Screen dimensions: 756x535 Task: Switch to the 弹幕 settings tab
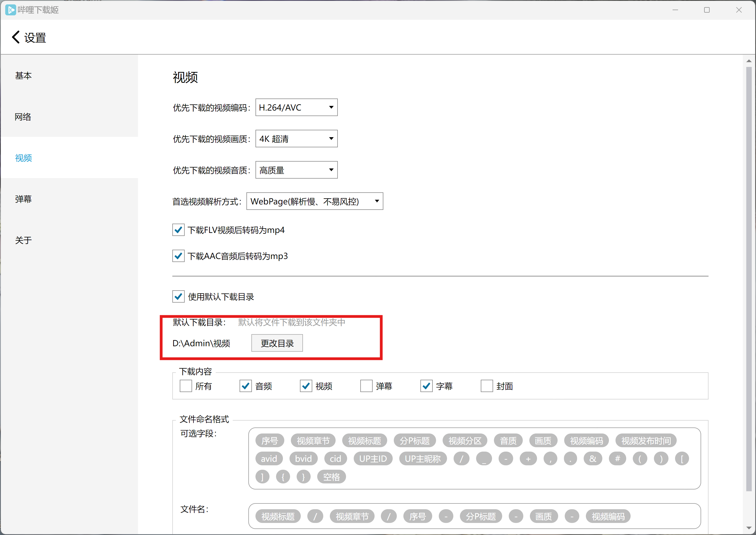coord(23,199)
